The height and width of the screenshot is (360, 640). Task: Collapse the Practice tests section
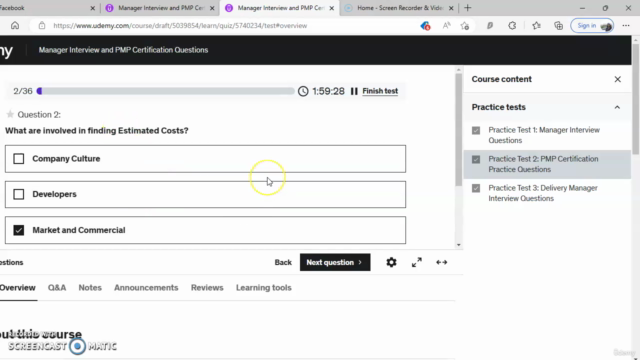[x=617, y=107]
